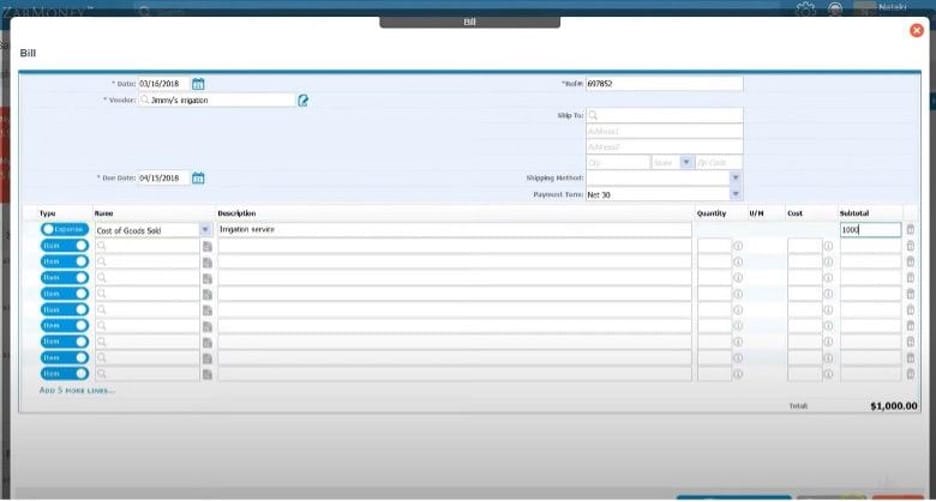Click the Bill tab header
The height and width of the screenshot is (502, 936).
click(x=469, y=21)
